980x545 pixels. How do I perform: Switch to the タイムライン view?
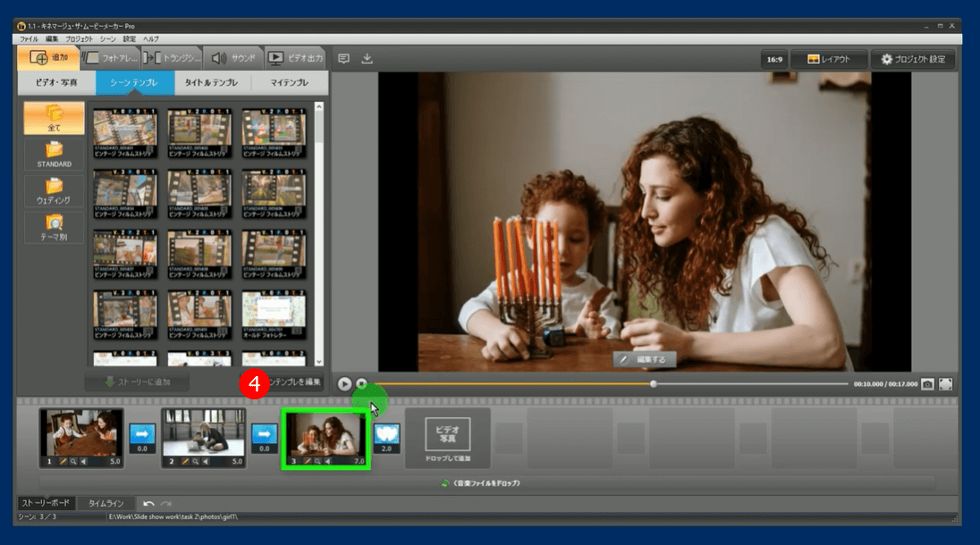pos(106,504)
